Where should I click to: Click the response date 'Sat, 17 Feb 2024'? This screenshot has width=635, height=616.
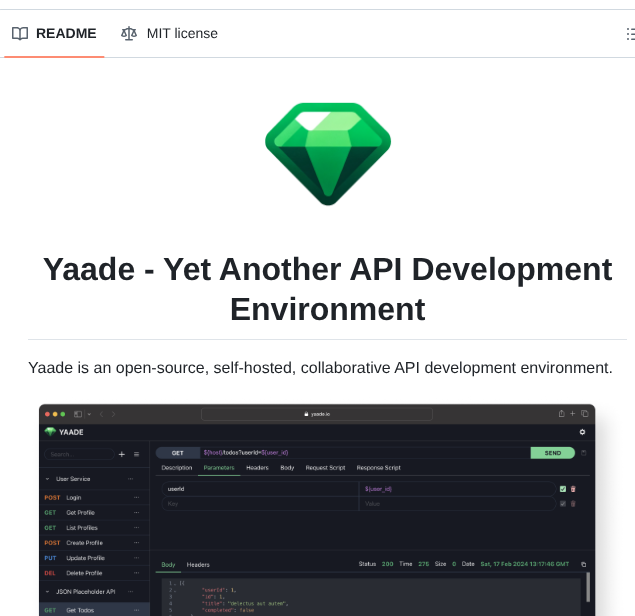[x=524, y=564]
